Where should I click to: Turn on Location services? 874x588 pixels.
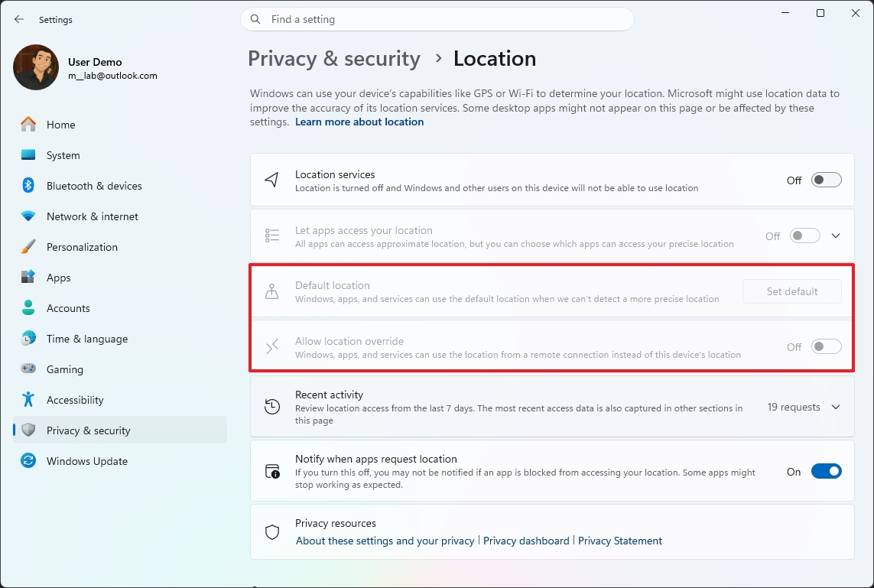coord(825,180)
